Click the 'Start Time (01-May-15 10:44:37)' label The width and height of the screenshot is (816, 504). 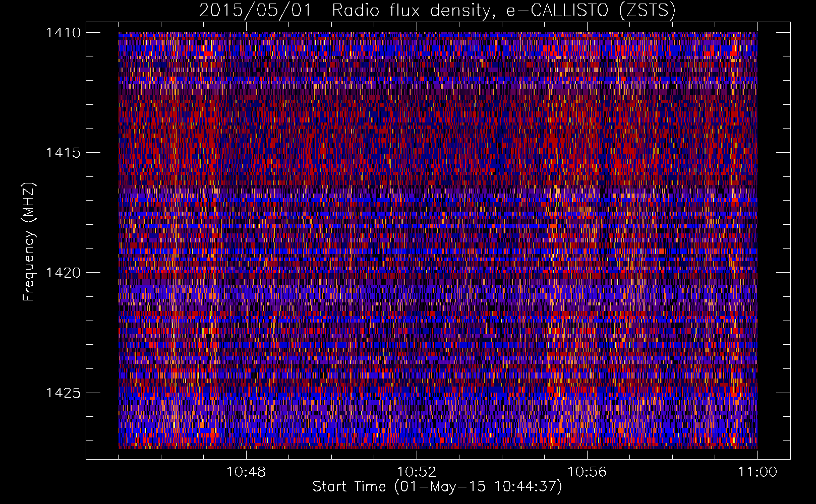437,487
